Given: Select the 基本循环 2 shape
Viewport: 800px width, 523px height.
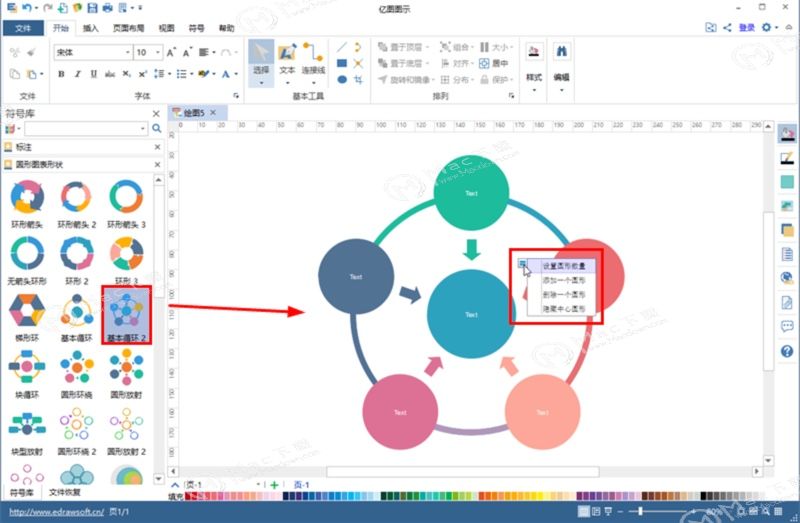Looking at the screenshot, I should (x=126, y=315).
